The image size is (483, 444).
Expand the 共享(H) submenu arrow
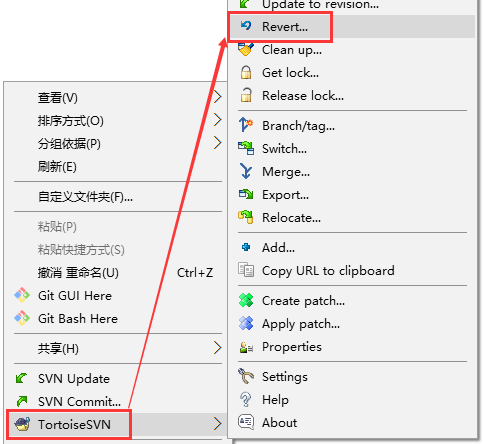pos(217,348)
